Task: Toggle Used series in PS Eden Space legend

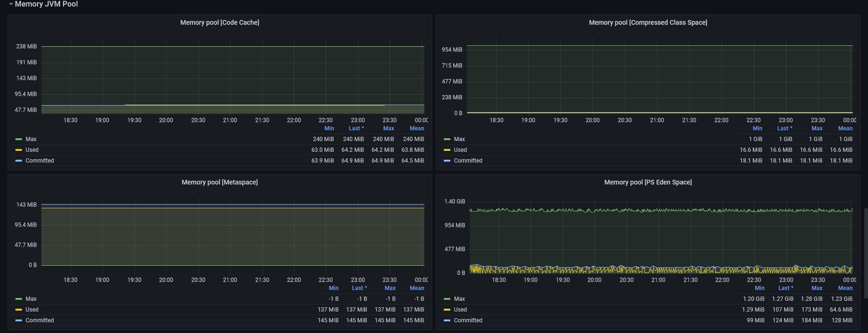Action: 460,310
